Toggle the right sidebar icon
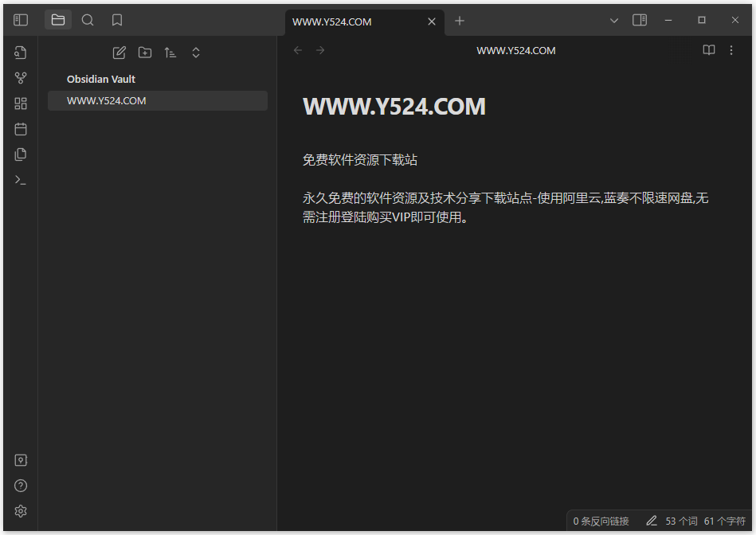The image size is (756, 535). tap(640, 20)
